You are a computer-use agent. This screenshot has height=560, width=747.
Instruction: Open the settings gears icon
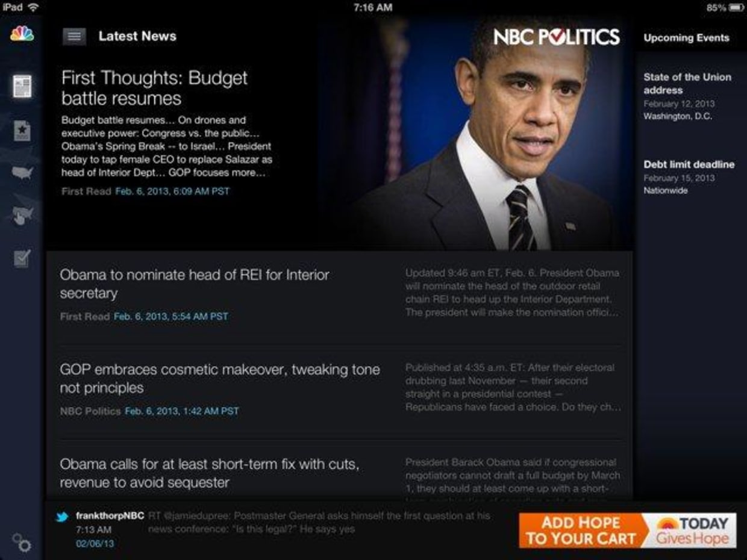[22, 543]
